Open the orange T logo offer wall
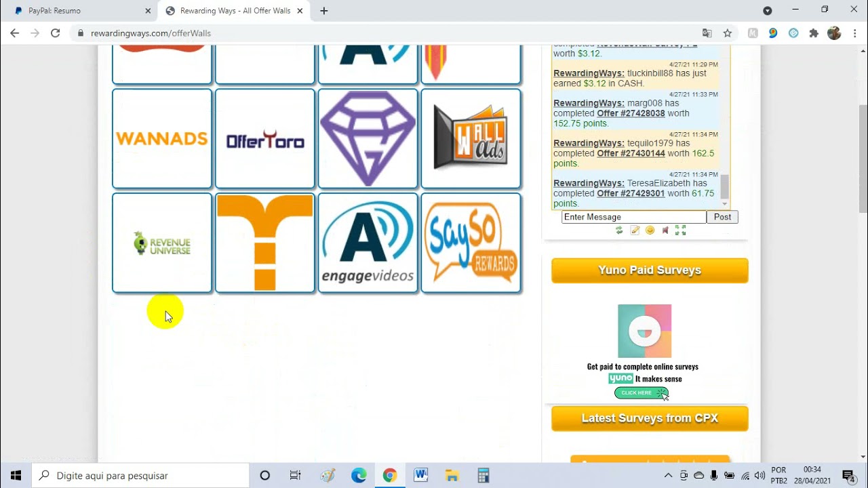This screenshot has width=868, height=488. [x=265, y=243]
